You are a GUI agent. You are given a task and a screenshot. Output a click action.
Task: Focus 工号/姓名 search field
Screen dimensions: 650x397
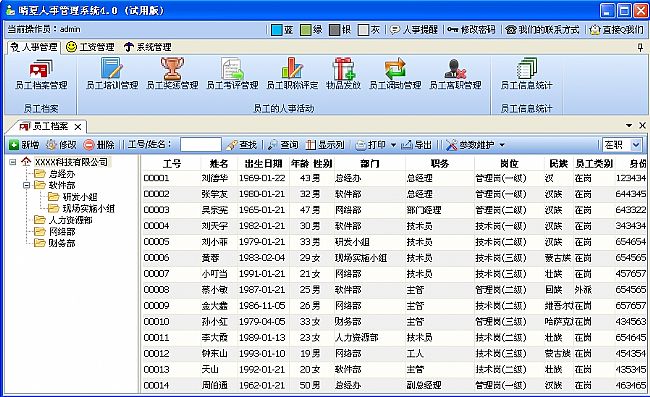[x=201, y=145]
